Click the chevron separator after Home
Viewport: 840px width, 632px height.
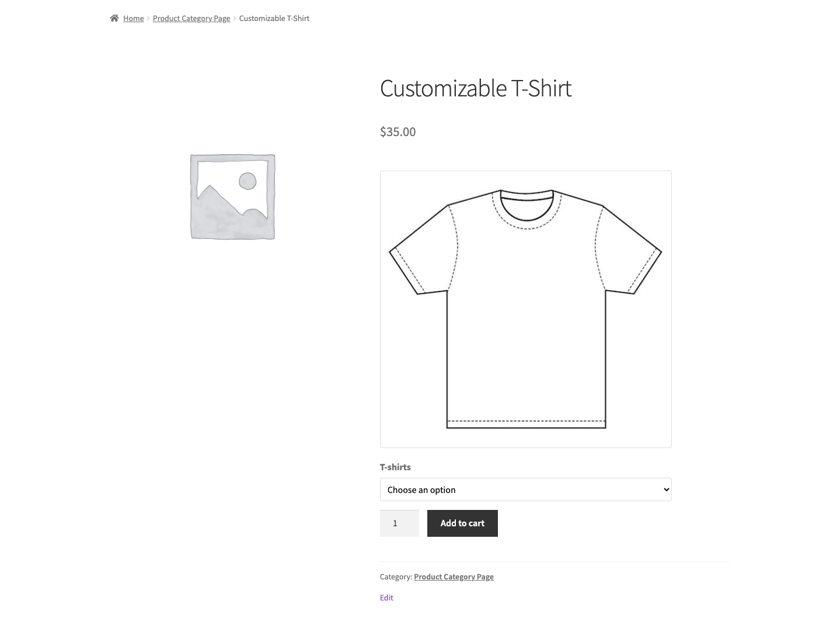click(148, 18)
